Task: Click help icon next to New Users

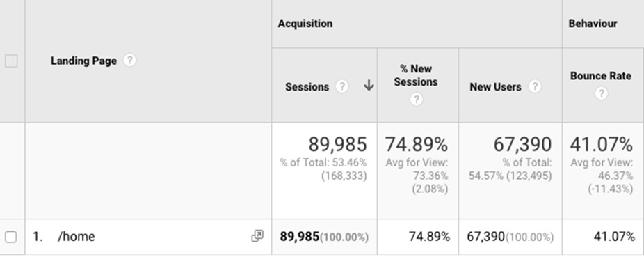Action: point(534,86)
